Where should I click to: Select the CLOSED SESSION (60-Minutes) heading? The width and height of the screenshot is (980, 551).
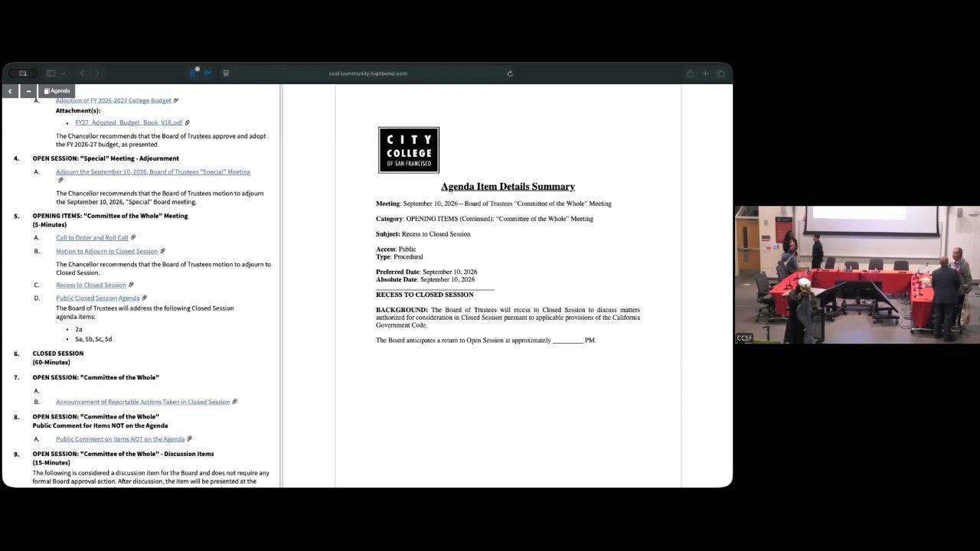pos(58,357)
